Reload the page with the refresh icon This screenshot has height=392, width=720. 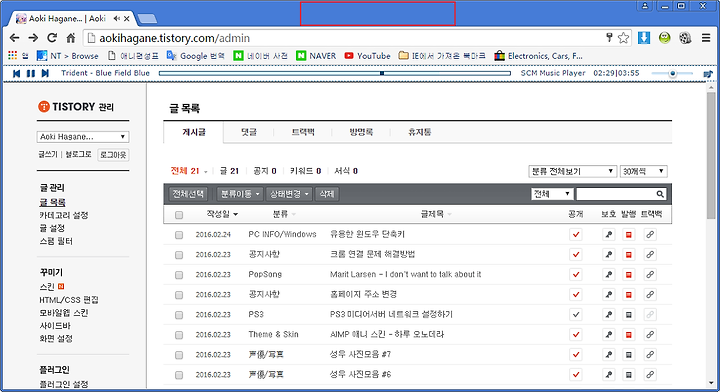pos(52,38)
